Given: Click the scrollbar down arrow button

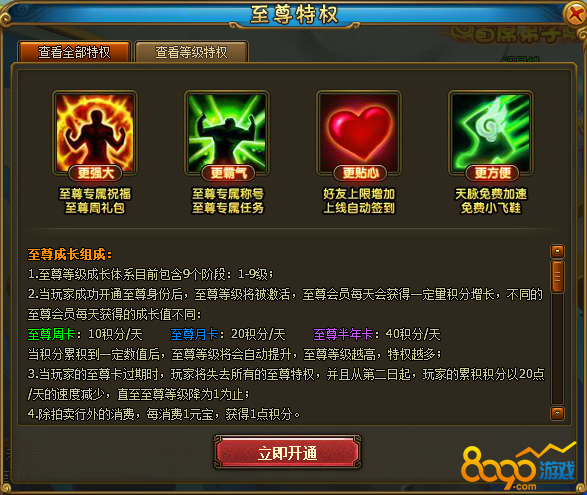Looking at the screenshot, I should point(557,413).
